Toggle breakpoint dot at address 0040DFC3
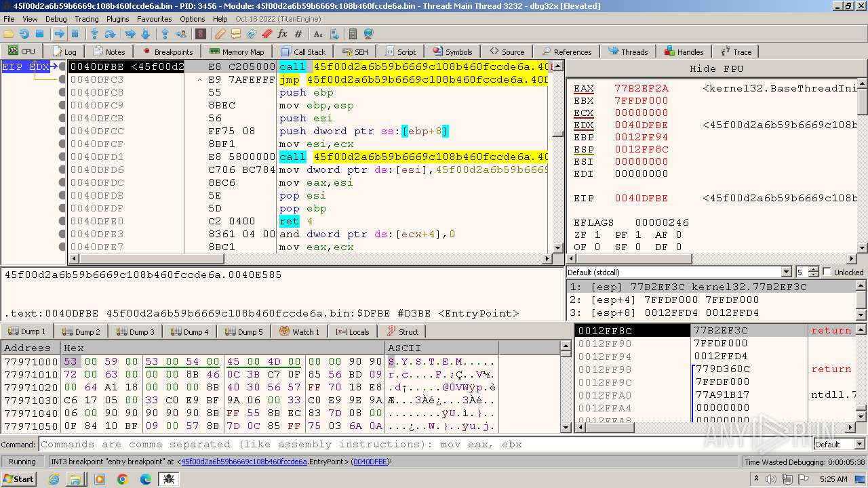 click(62, 79)
